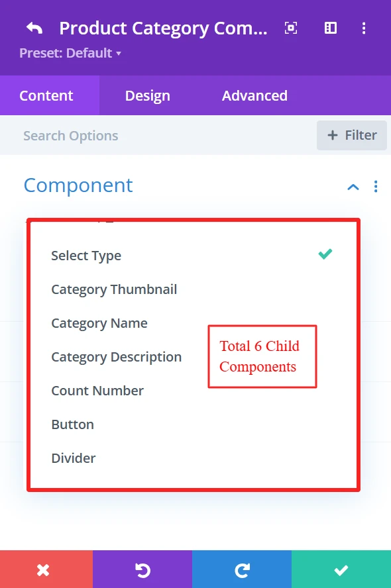Open header three-dot more options menu
The width and height of the screenshot is (391, 588).
(364, 28)
